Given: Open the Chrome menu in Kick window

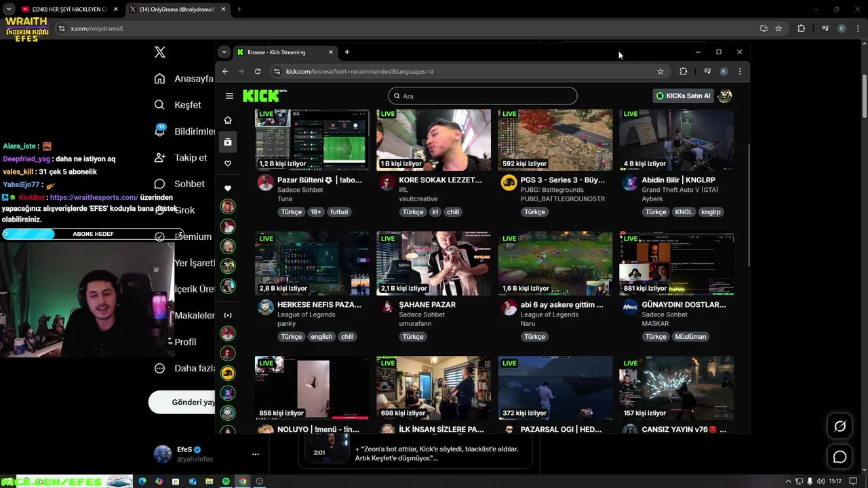Looking at the screenshot, I should click(x=740, y=71).
